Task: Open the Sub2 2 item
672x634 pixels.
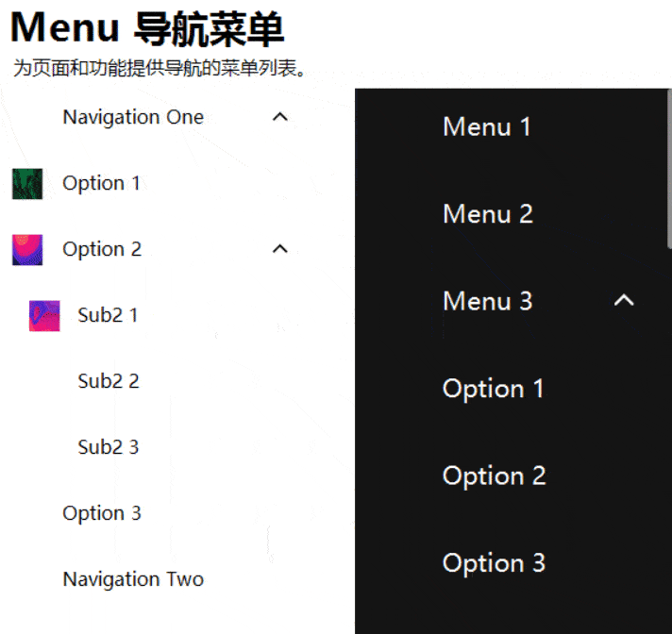Action: point(109,381)
